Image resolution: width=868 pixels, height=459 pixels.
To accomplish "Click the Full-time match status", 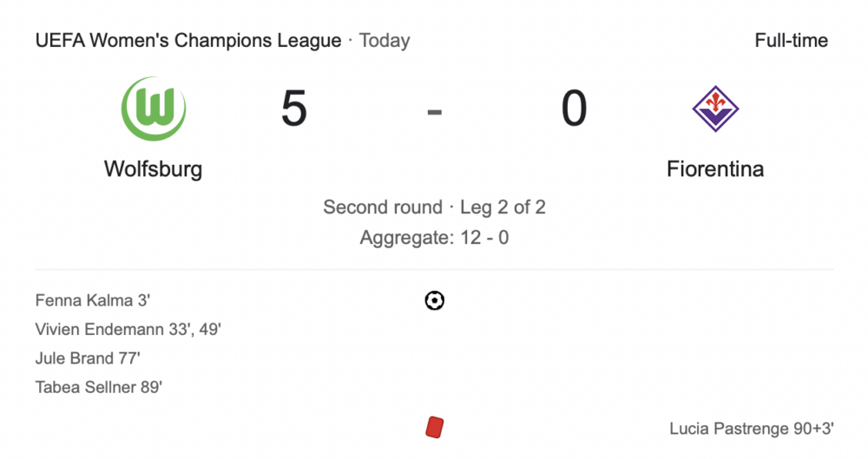I will point(791,41).
